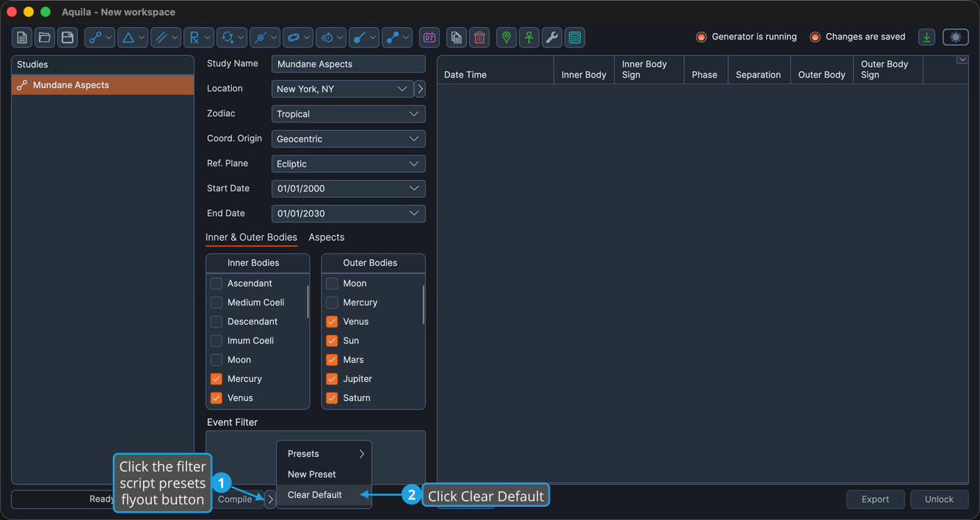Check Descendant in Inner Bodies

point(217,322)
